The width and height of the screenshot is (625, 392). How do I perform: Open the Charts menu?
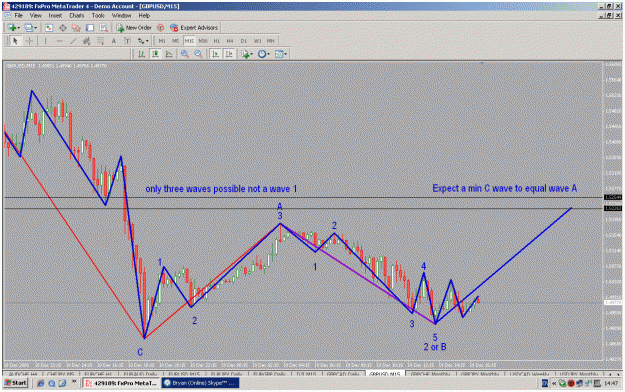pyautogui.click(x=77, y=16)
